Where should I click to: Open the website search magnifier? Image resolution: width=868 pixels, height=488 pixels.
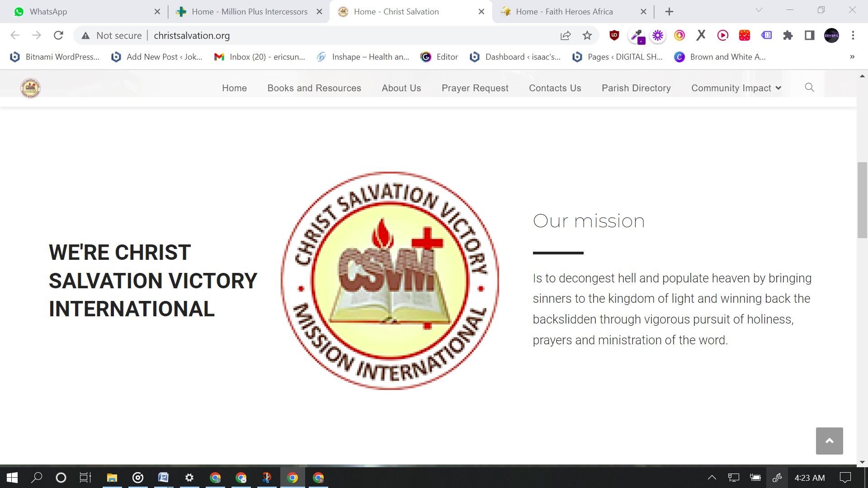pos(809,87)
